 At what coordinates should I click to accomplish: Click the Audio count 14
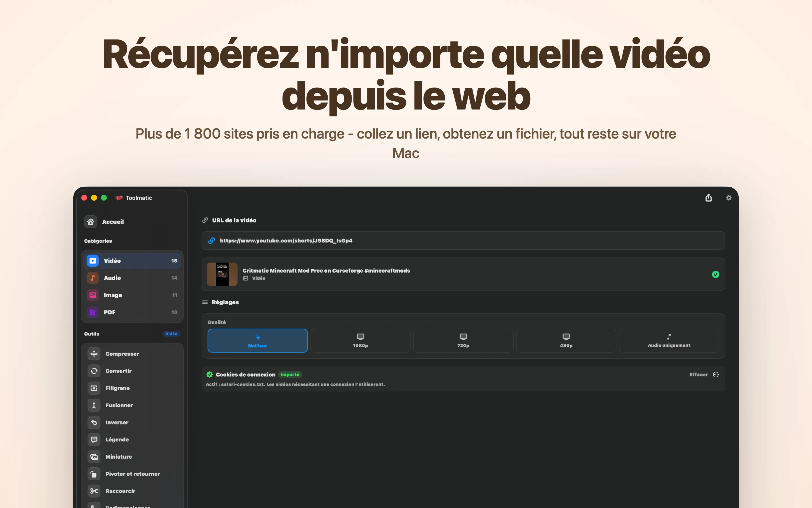point(174,278)
